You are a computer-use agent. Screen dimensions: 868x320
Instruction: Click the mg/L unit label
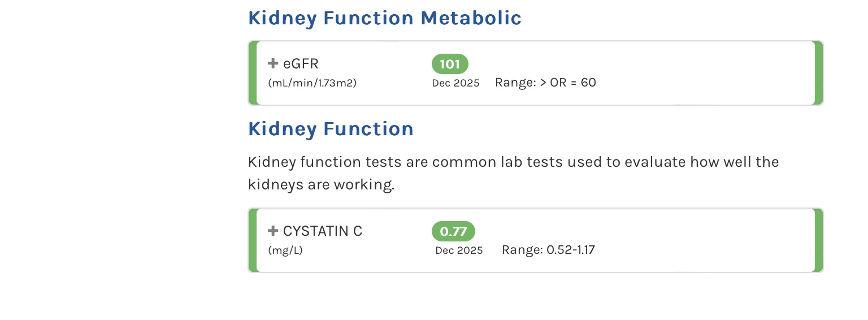285,250
